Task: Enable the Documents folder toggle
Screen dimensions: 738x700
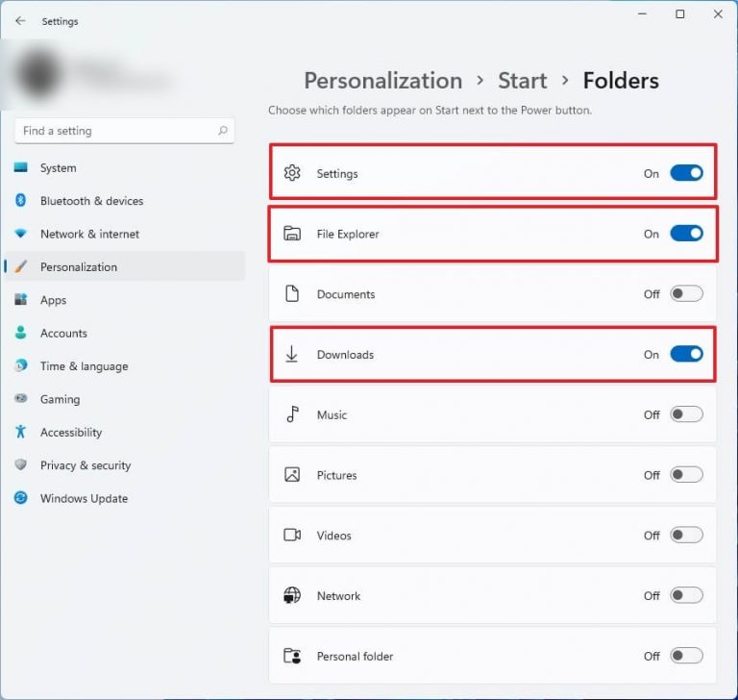Action: coord(687,293)
